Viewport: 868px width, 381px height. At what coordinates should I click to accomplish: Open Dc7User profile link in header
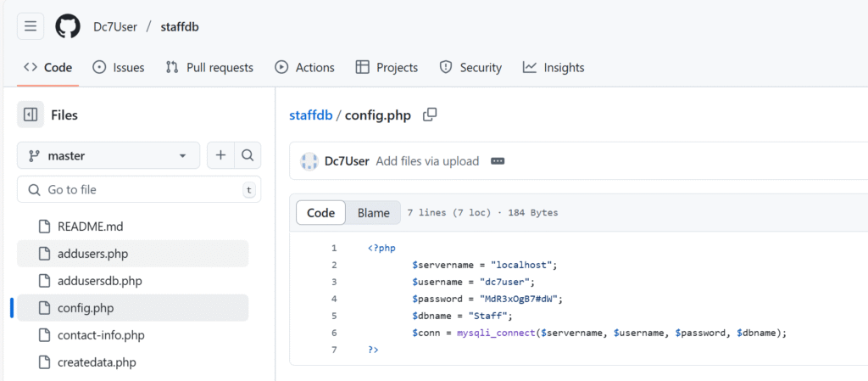115,26
